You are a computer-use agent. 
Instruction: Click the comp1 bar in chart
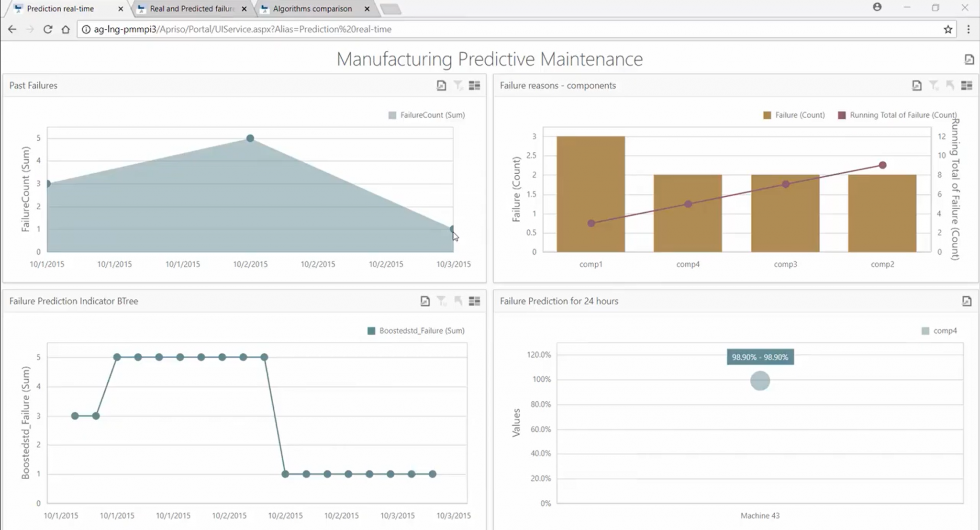click(x=590, y=194)
